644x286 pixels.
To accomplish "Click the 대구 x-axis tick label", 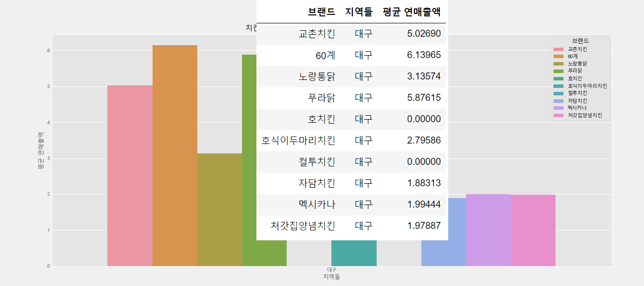I will pos(331,270).
